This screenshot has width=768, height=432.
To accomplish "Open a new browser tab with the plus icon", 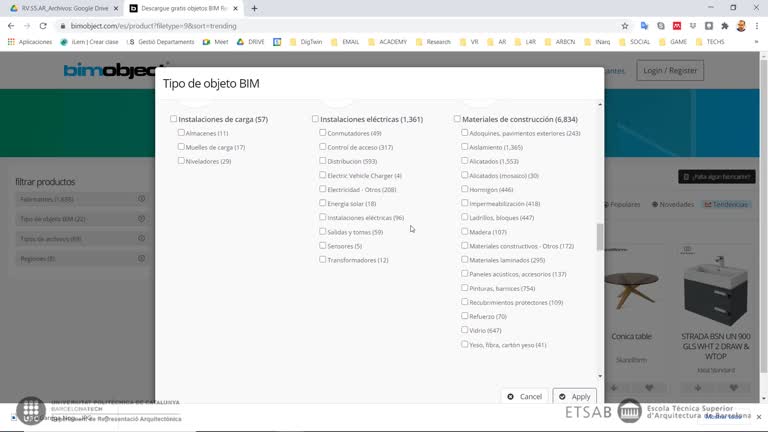I will point(254,8).
